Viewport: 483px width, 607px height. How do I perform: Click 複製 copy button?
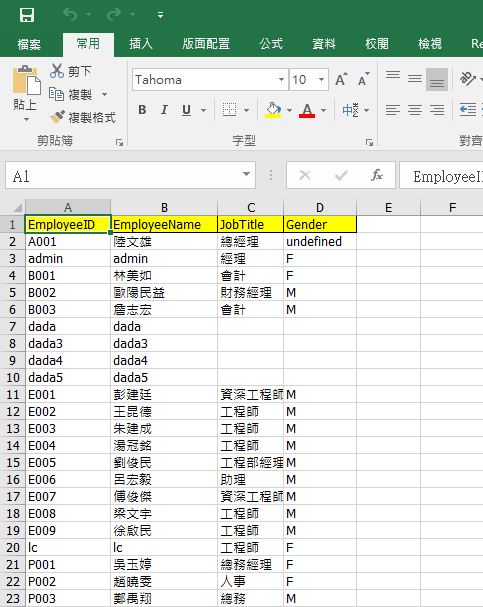(71, 94)
